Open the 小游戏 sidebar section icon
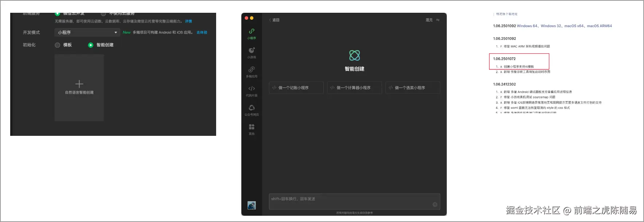The width and height of the screenshot is (644, 222). [251, 50]
